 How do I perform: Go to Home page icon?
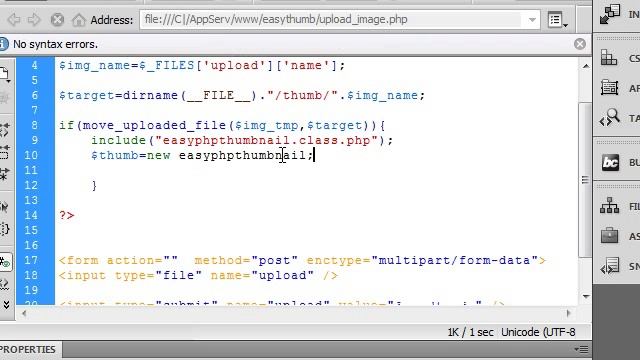[79, 19]
